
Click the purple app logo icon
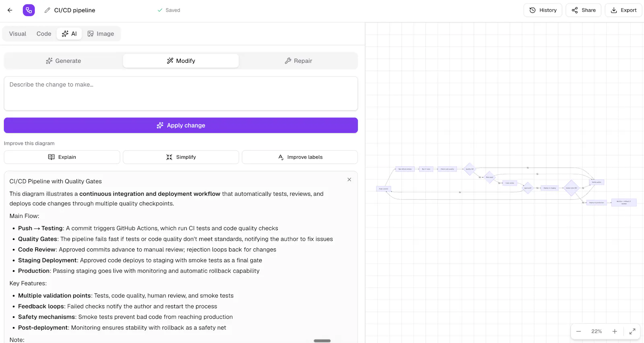click(29, 10)
